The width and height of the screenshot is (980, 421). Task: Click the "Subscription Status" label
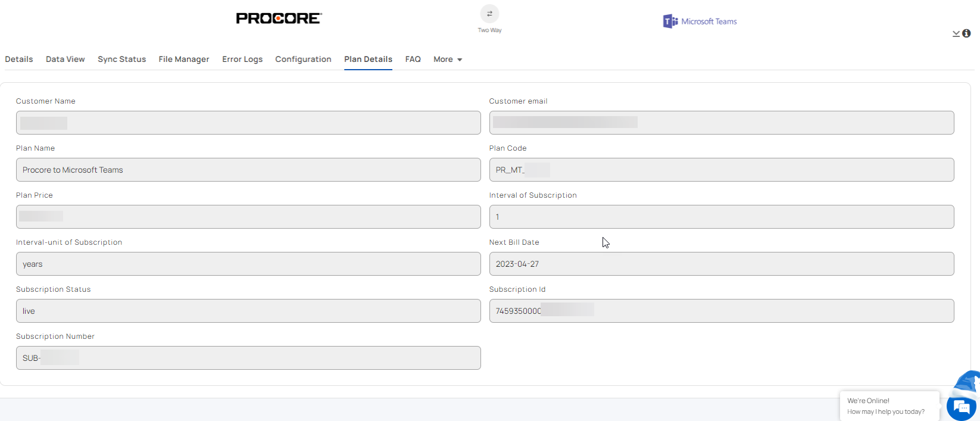coord(54,289)
